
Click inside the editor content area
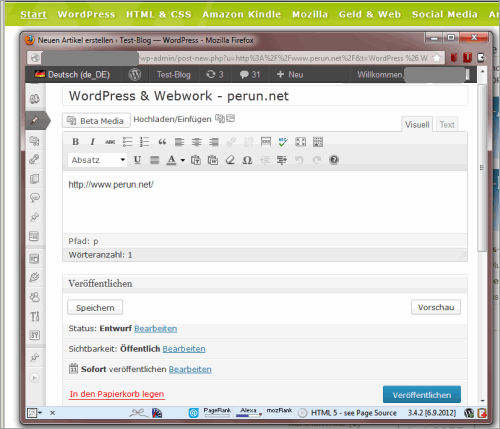tap(265, 202)
